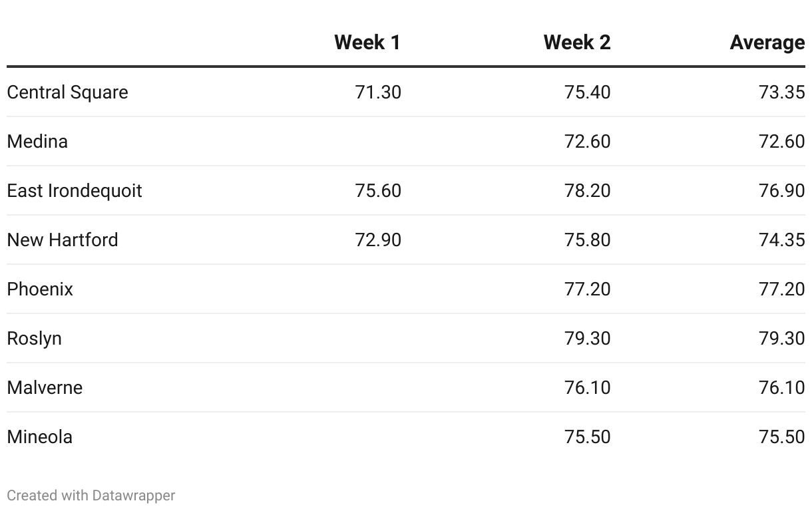Open the "Created with Datawrapper" link
This screenshot has width=812, height=511.
(x=91, y=496)
